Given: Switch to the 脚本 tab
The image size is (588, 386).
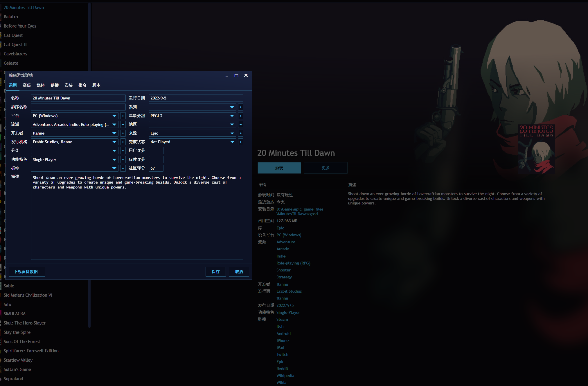Looking at the screenshot, I should pyautogui.click(x=96, y=85).
